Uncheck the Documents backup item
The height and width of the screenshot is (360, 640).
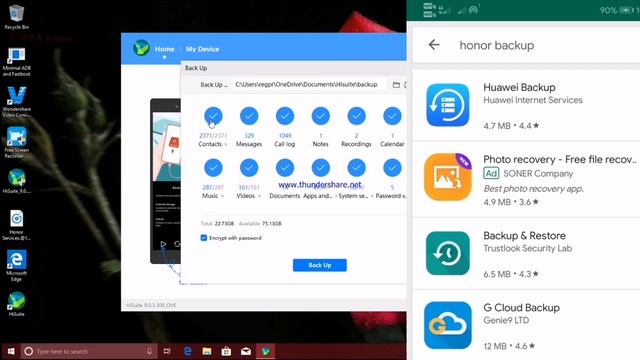pos(285,168)
